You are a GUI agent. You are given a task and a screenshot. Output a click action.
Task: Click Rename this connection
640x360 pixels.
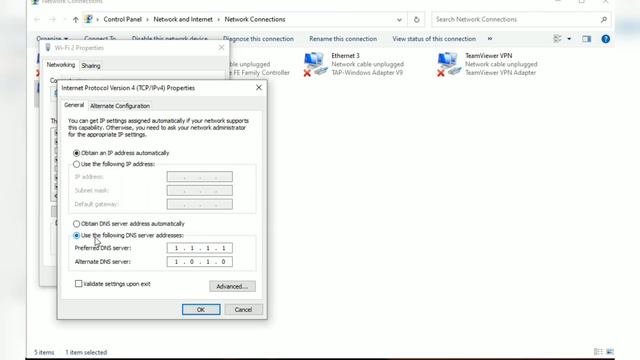click(x=343, y=39)
